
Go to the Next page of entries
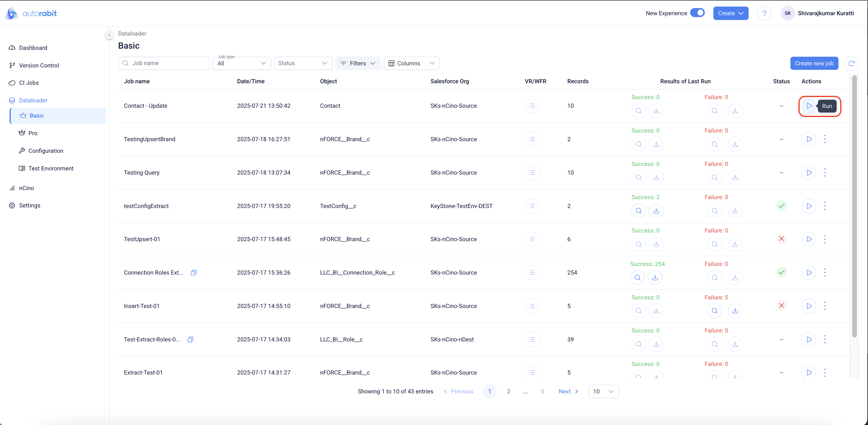click(x=568, y=391)
